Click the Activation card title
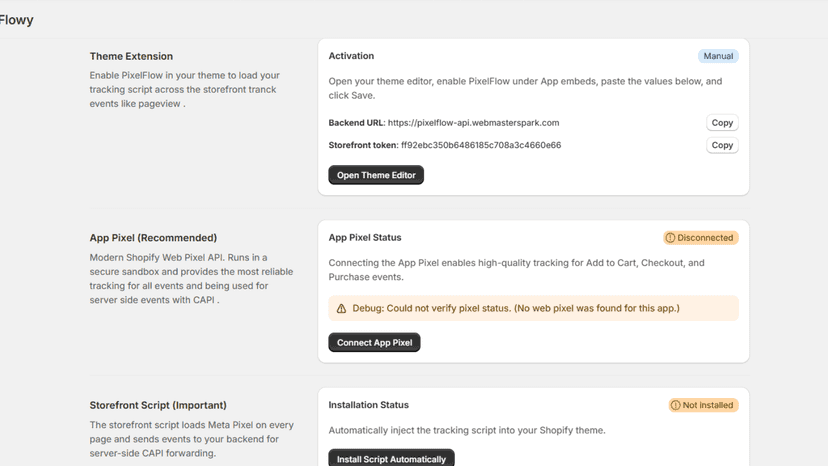 351,56
